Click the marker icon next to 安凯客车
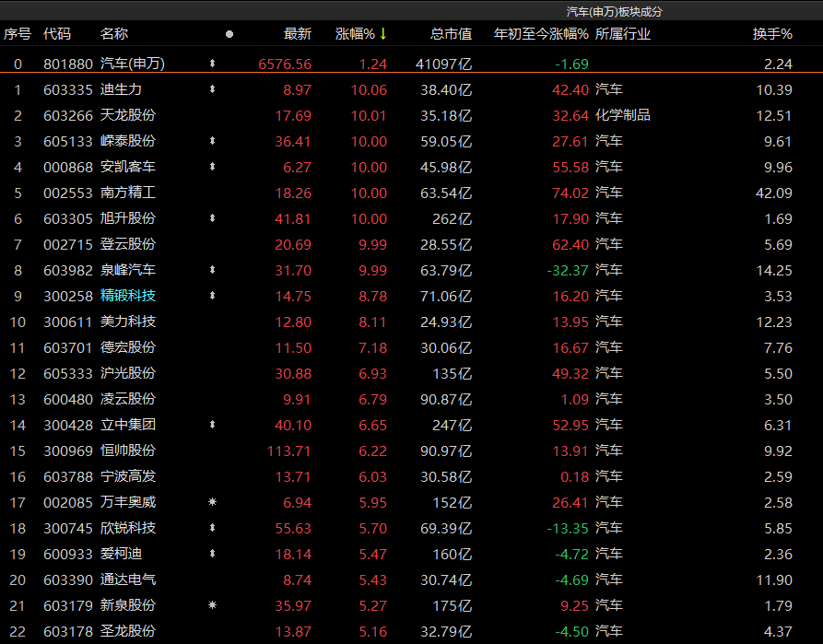This screenshot has width=823, height=644. tap(213, 167)
